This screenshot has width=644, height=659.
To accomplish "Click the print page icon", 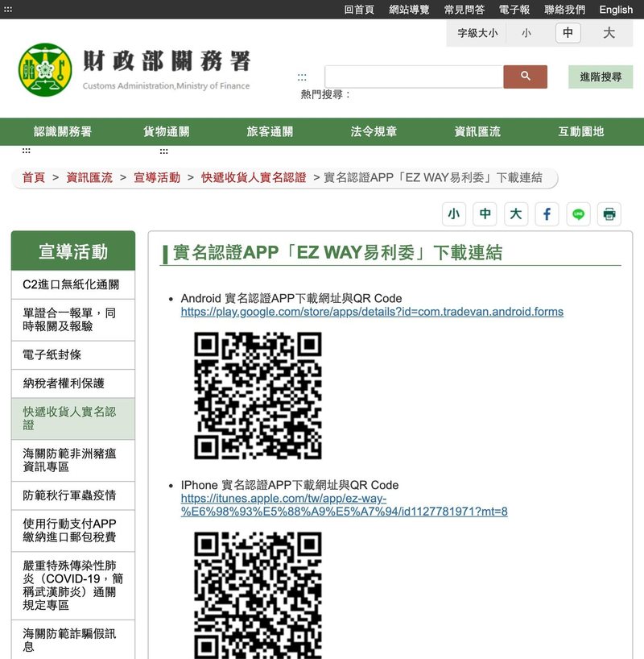I will 609,214.
